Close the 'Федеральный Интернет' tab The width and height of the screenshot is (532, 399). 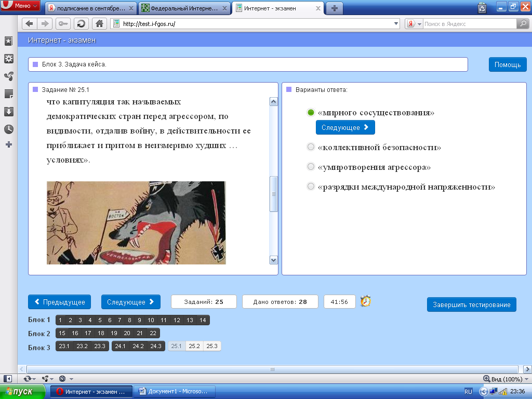(x=224, y=8)
